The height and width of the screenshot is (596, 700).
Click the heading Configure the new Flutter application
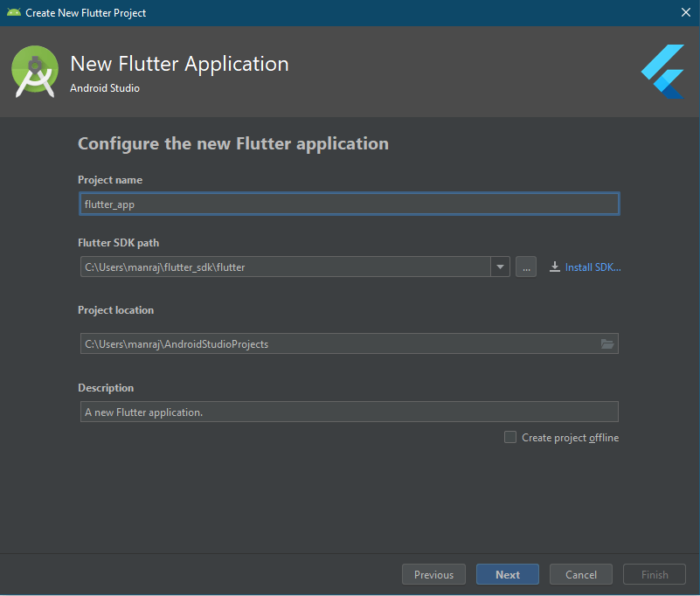coord(233,144)
